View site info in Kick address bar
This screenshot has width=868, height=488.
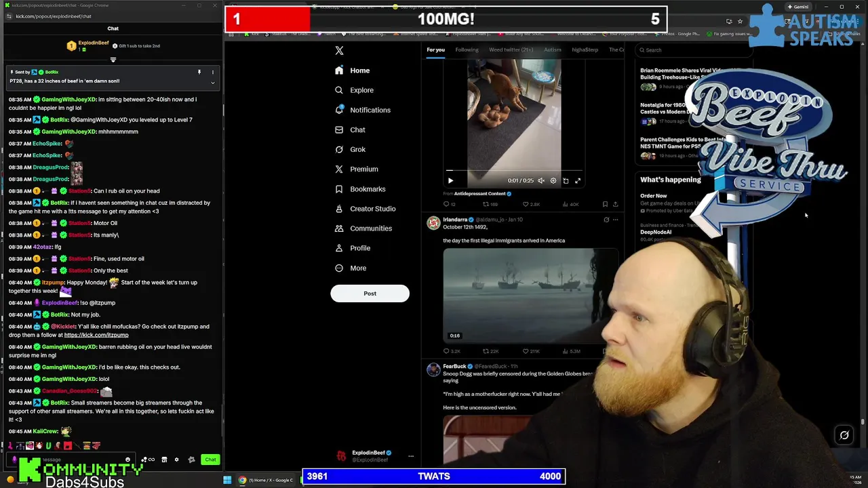coord(8,16)
